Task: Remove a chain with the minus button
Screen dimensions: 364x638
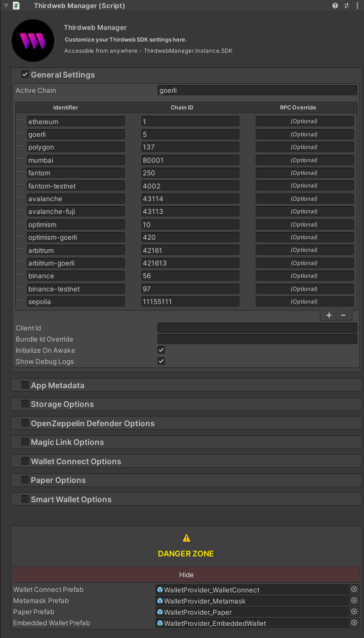Action: (343, 315)
